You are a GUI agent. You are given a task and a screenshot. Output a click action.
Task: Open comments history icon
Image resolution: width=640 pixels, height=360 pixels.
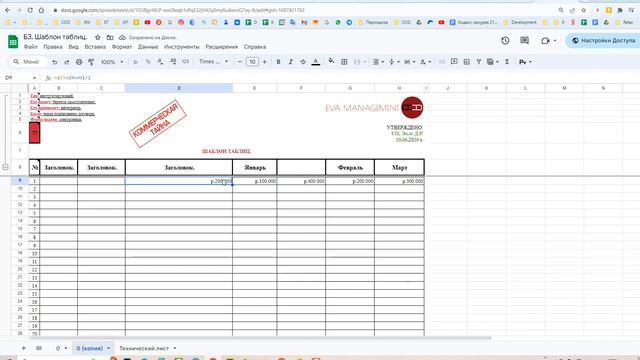coord(524,40)
